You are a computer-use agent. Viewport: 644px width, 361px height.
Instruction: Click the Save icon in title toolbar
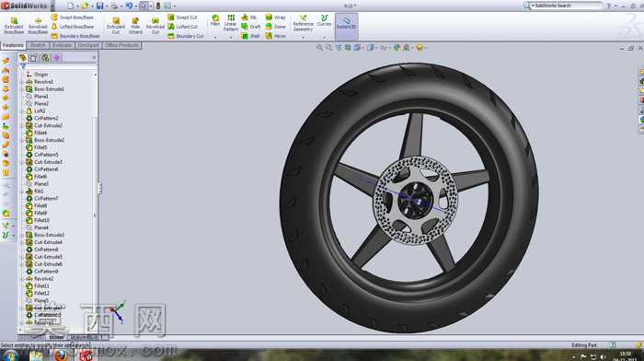[x=99, y=6]
